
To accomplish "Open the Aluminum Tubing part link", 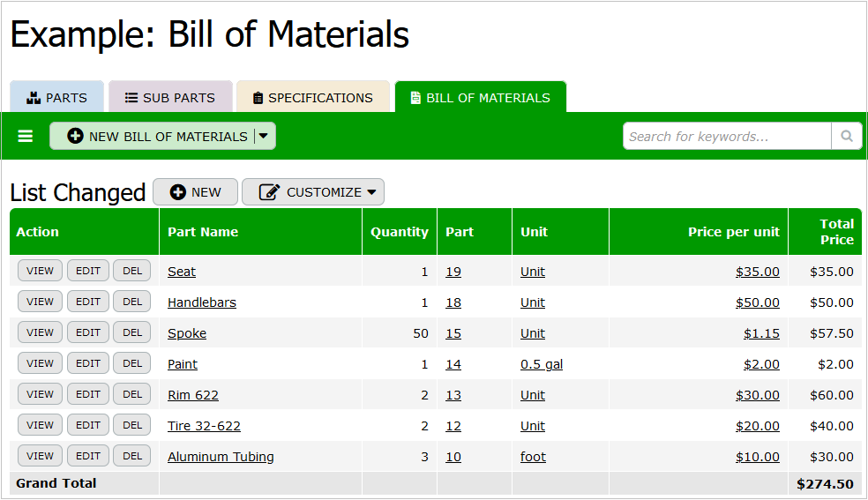I will pos(221,457).
